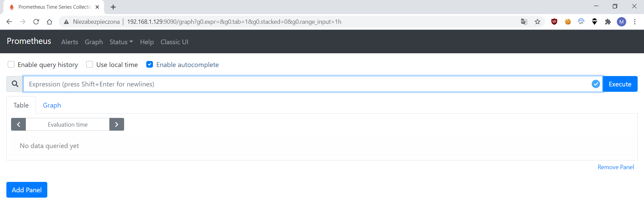
Task: Click the blue checkmark icon in expression bar
Action: [596, 84]
